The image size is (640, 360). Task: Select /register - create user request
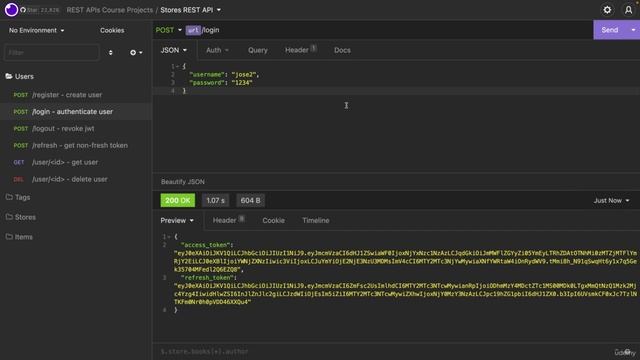76,95
